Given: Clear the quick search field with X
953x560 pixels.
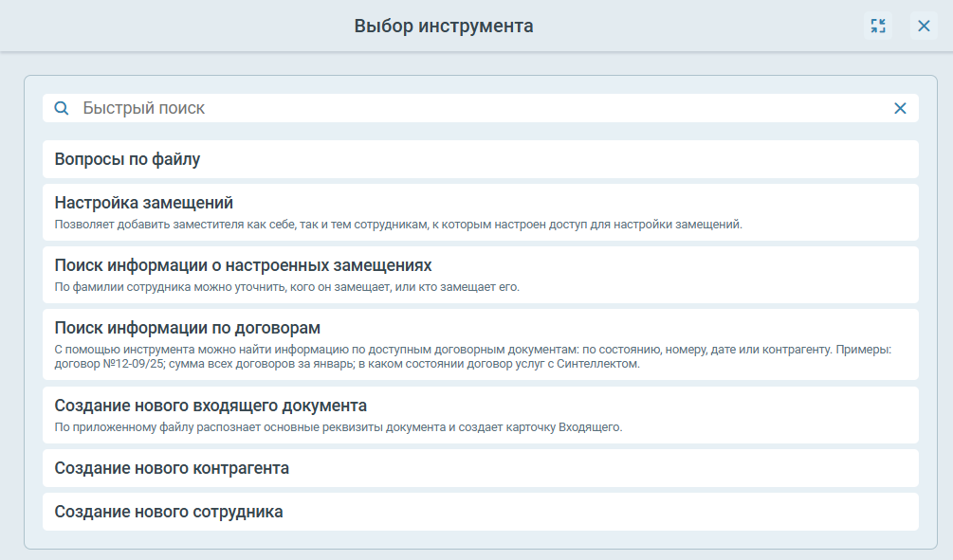Looking at the screenshot, I should pyautogui.click(x=900, y=108).
